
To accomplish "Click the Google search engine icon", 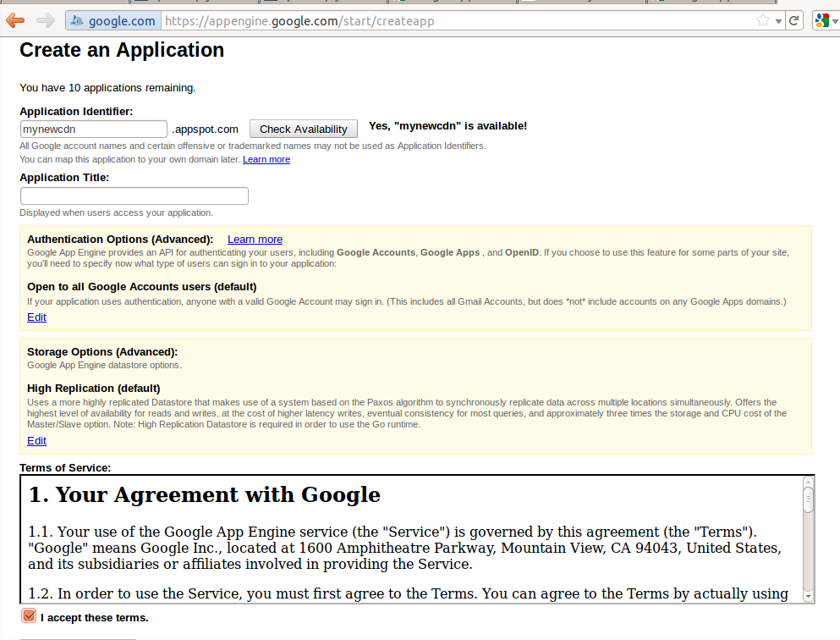I will click(x=821, y=21).
